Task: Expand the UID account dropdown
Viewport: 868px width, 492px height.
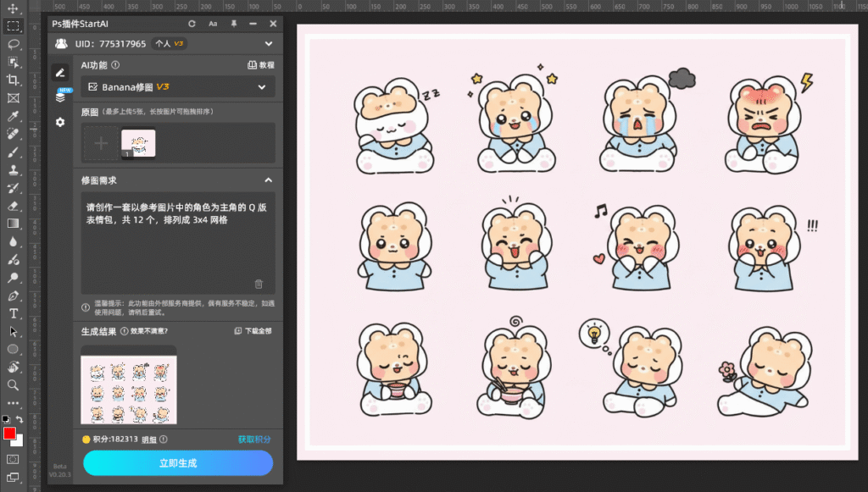Action: (269, 44)
